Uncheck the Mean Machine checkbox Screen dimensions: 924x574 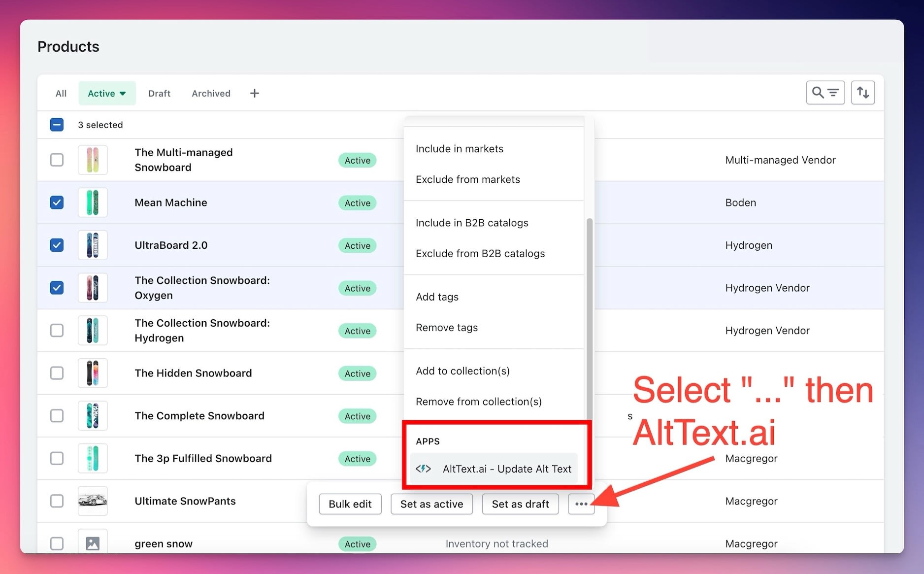[57, 203]
